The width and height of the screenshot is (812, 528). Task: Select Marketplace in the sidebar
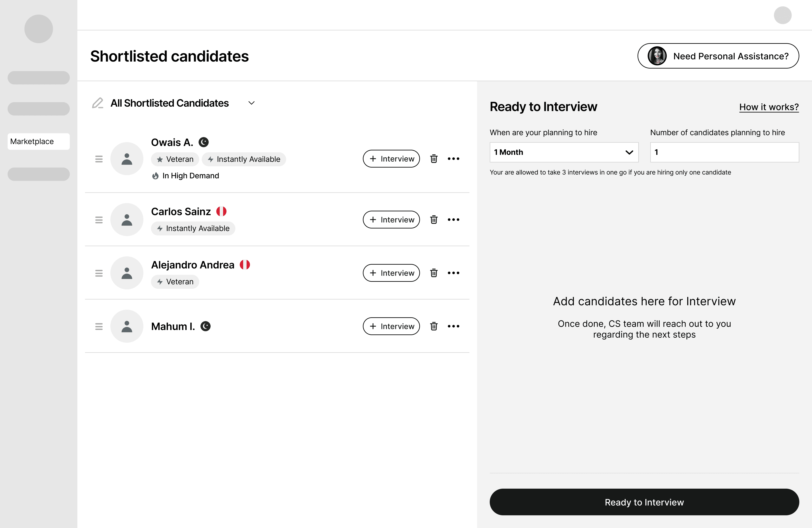coord(38,141)
